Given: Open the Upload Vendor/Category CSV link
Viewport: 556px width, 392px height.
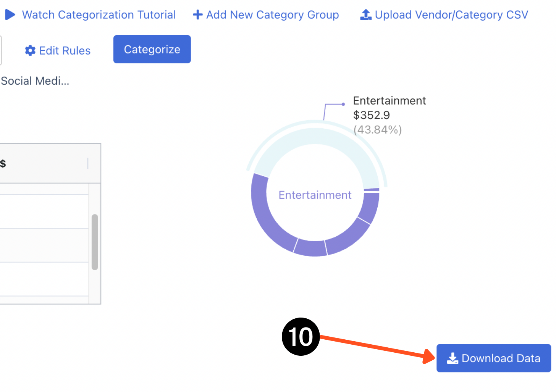Looking at the screenshot, I should click(x=451, y=15).
